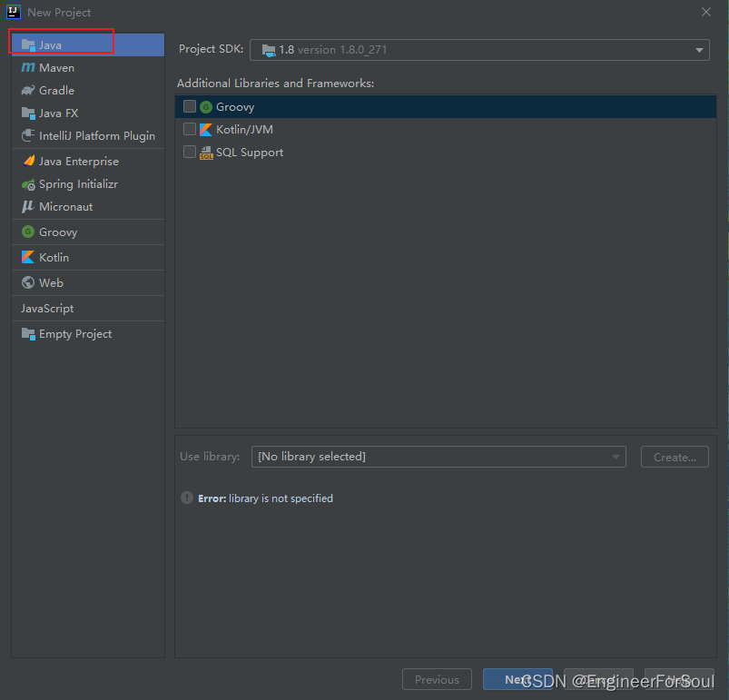The image size is (729, 700).
Task: Click the Create... library button
Action: tap(675, 457)
